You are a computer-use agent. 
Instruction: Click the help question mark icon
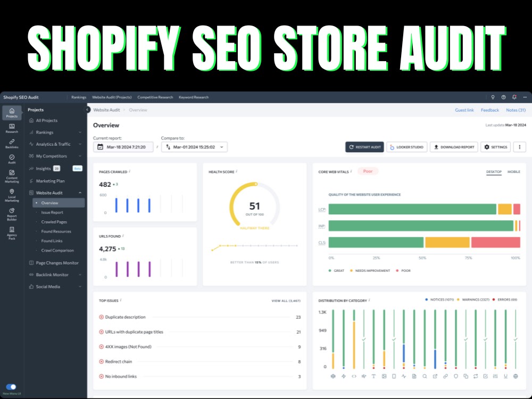[503, 97]
